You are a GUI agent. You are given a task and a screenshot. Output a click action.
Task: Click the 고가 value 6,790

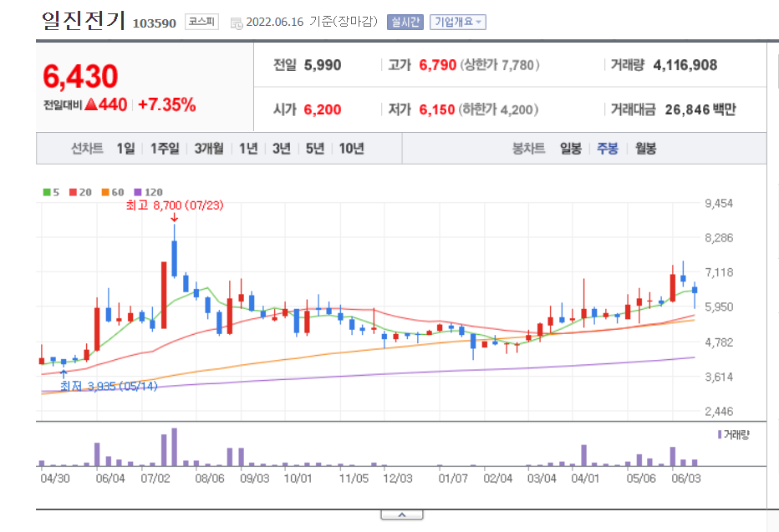pyautogui.click(x=438, y=65)
